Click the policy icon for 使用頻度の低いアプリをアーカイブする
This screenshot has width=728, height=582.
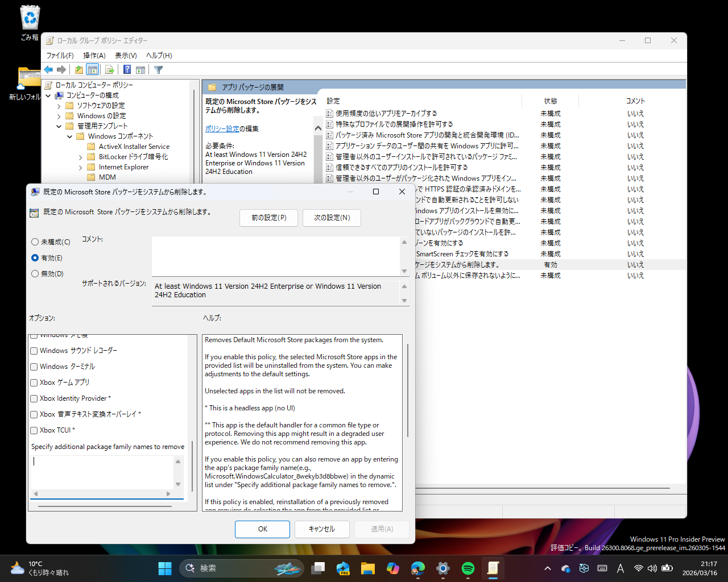(x=329, y=114)
